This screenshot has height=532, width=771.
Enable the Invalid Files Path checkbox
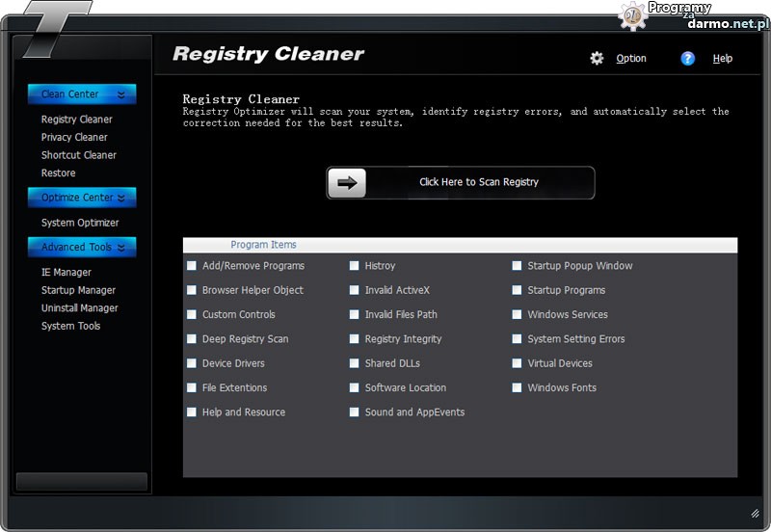(354, 315)
